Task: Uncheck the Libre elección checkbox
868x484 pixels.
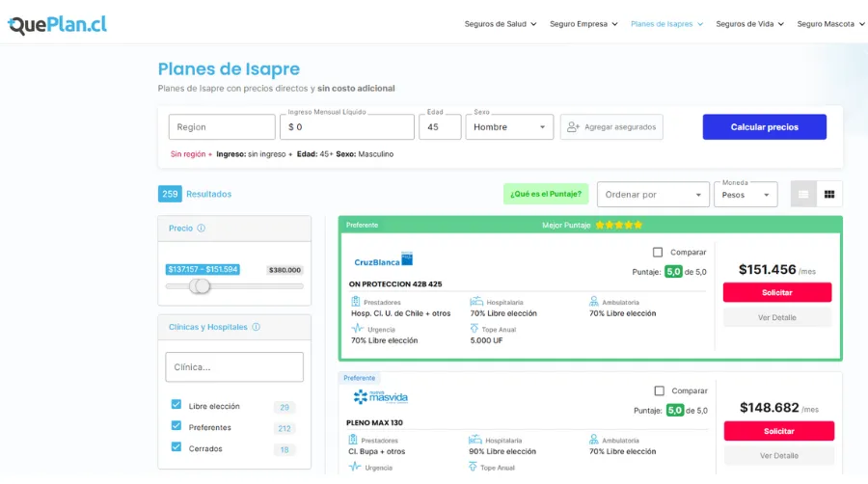Action: (176, 404)
